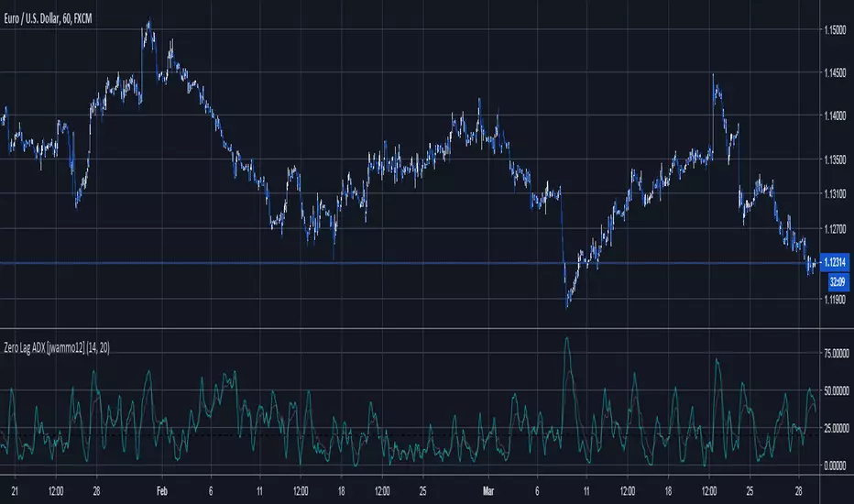This screenshot has height=504, width=854.
Task: Click the horizontal current price line
Action: point(409,263)
